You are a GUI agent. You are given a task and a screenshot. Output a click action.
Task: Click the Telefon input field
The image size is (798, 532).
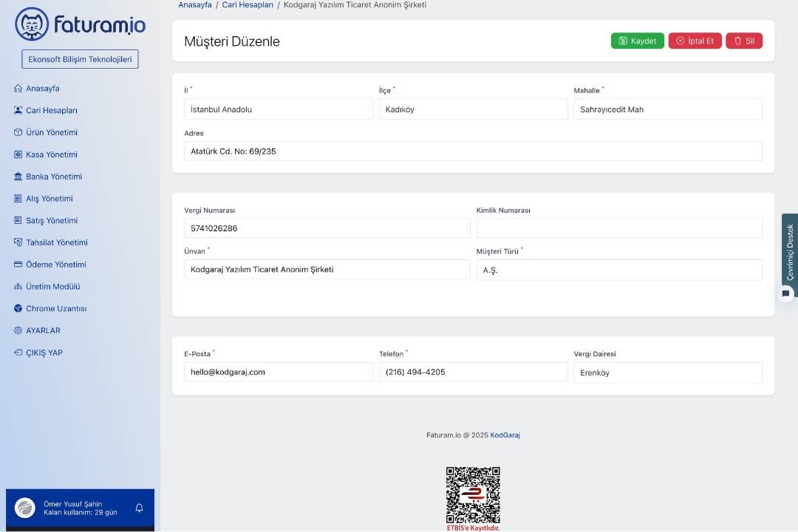click(x=474, y=372)
